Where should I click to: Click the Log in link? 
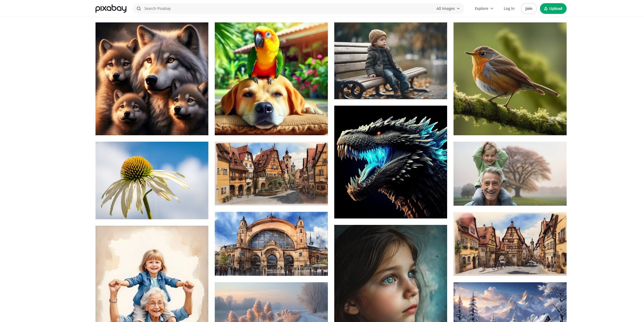pyautogui.click(x=509, y=9)
